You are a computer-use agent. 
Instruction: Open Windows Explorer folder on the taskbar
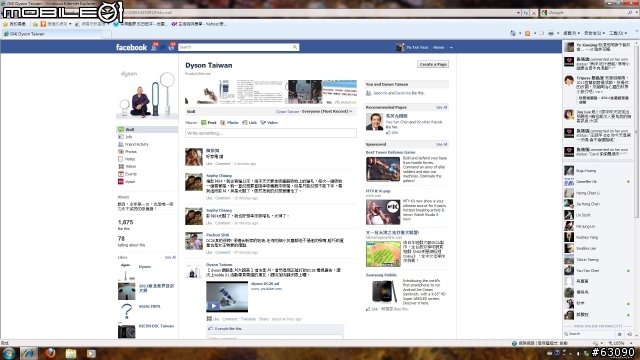coord(71,353)
